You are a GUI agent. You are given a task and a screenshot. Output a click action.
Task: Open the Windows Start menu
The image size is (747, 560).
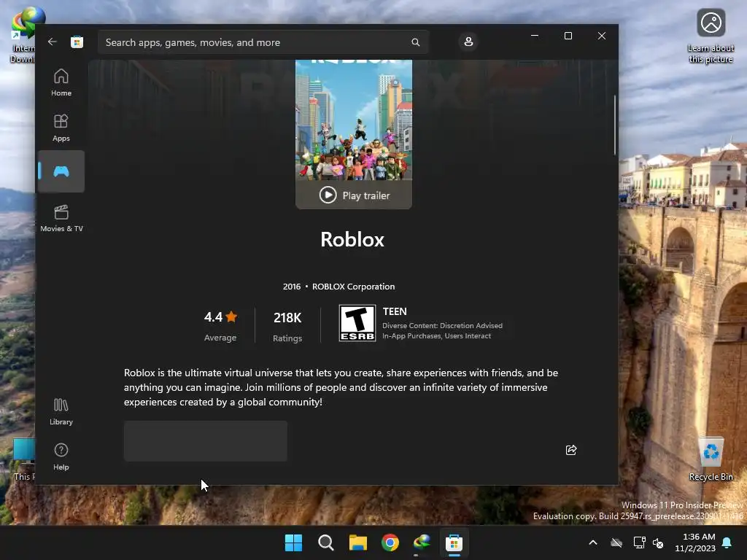(x=293, y=542)
